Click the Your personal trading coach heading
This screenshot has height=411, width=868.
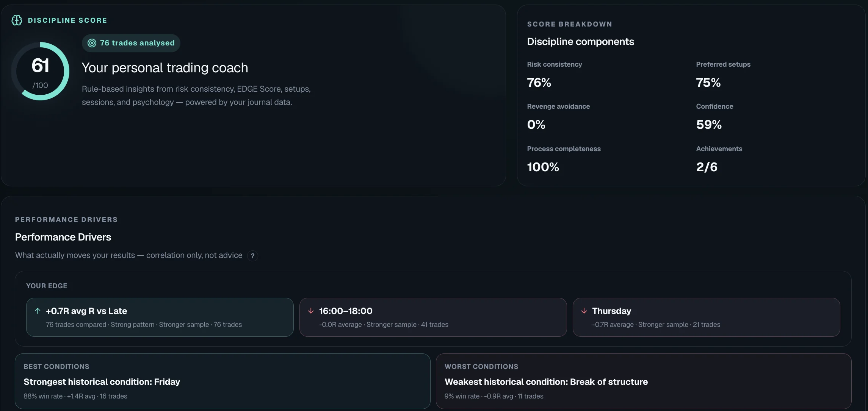pos(165,68)
